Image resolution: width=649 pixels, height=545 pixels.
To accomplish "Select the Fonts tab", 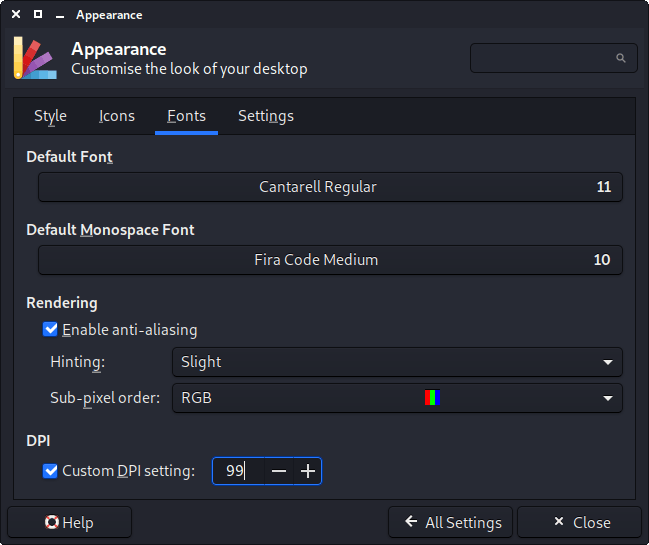I will [x=186, y=116].
